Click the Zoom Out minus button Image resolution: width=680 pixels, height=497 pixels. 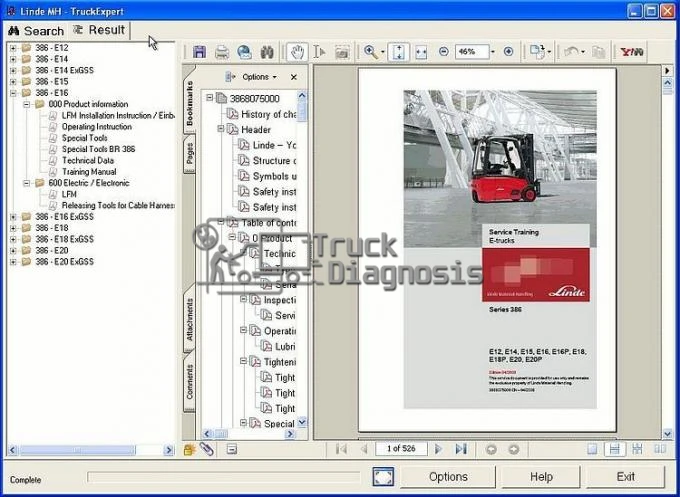click(x=443, y=52)
